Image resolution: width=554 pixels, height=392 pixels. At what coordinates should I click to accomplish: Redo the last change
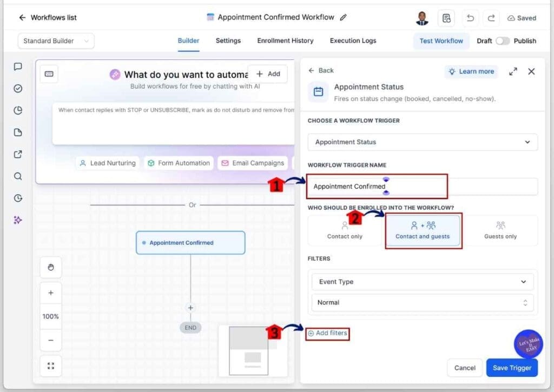(491, 18)
